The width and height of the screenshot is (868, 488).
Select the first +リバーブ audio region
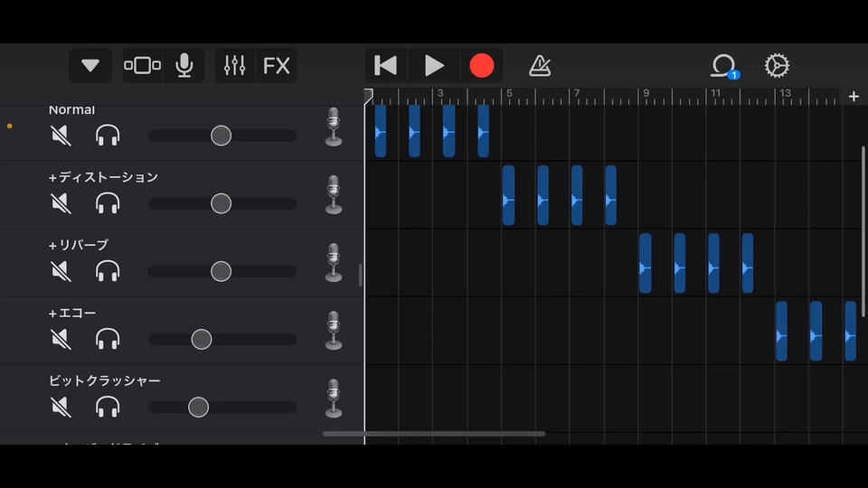pos(645,263)
